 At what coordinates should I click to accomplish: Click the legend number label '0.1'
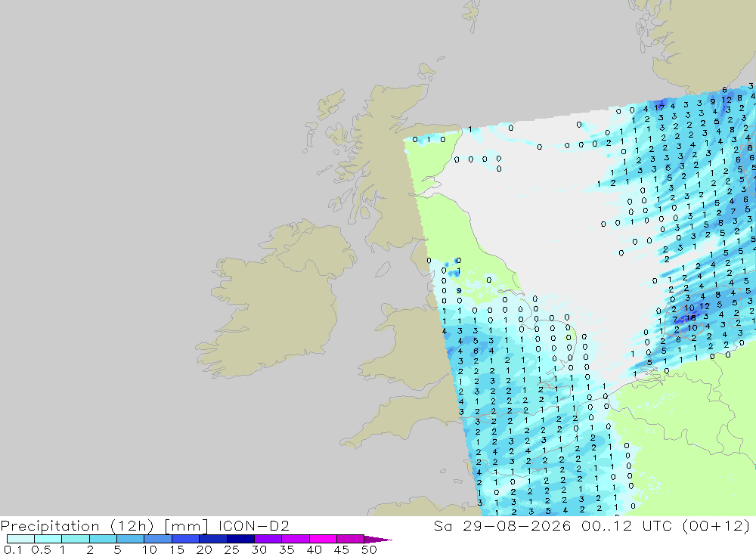click(13, 549)
